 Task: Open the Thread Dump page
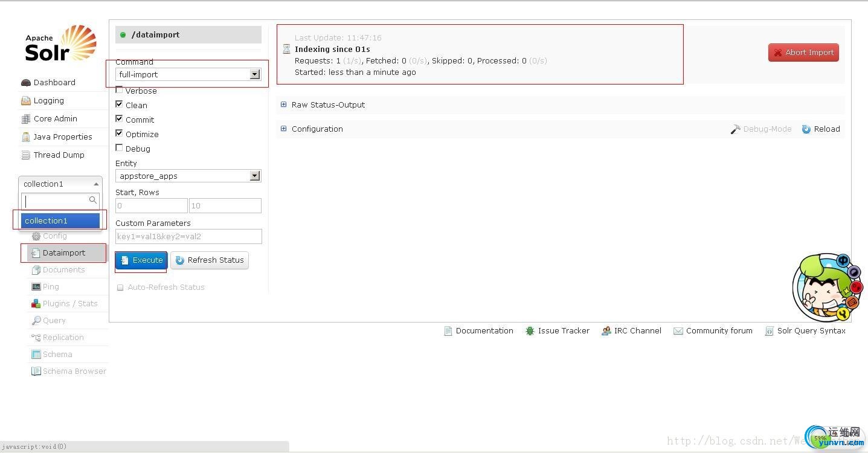[59, 155]
